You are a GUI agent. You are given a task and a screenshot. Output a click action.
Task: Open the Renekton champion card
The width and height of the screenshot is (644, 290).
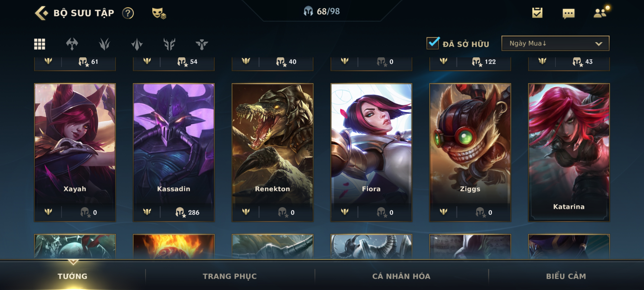point(272,152)
